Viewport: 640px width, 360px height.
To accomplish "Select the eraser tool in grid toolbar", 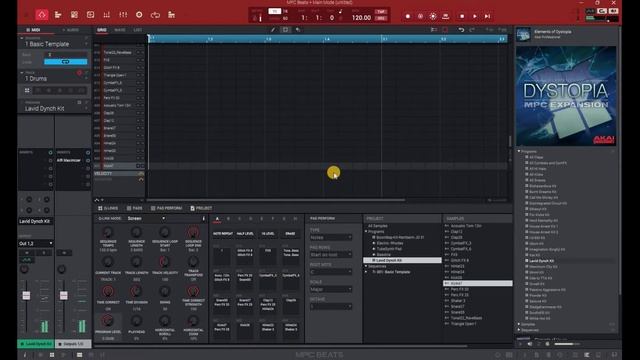I will coord(298,30).
